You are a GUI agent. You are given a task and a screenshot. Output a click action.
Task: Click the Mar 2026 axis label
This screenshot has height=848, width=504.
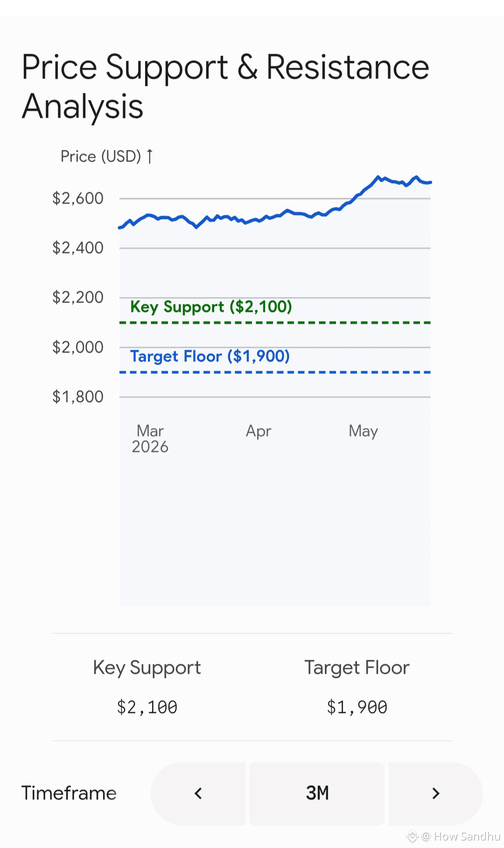coord(150,438)
